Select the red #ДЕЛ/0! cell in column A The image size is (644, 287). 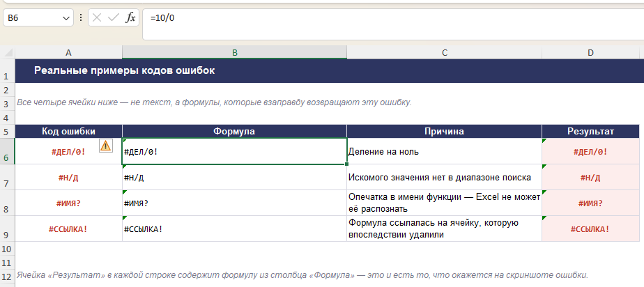pos(68,151)
